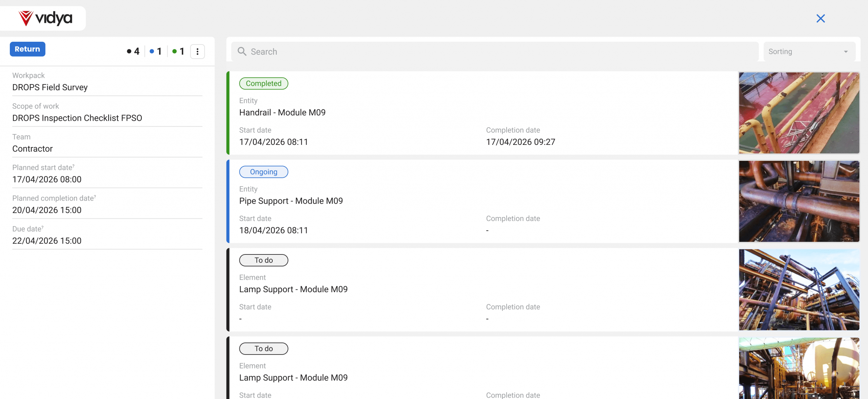Screen dimensions: 868x399
Task: Click the Completed status badge
Action: click(263, 83)
